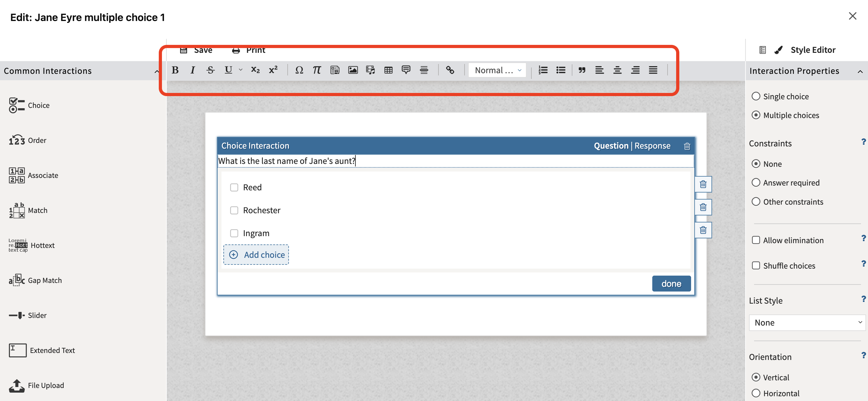Select the Single choice radio button

pos(756,96)
